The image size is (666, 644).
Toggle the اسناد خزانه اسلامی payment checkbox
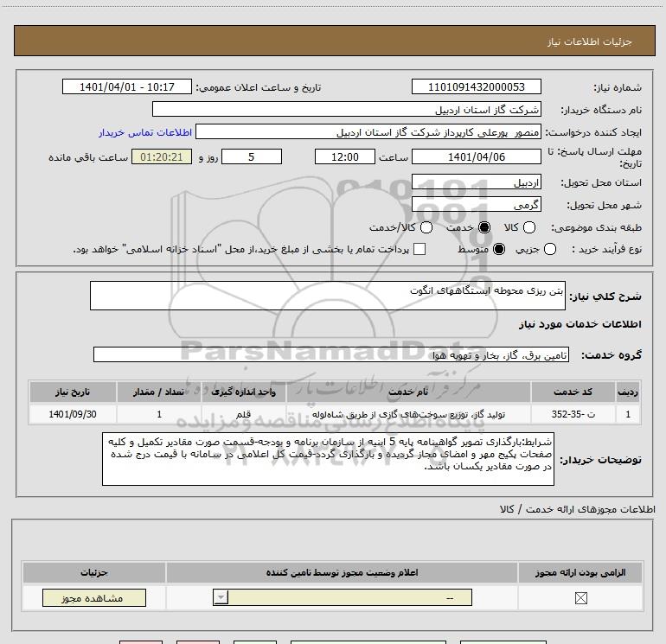(x=419, y=249)
